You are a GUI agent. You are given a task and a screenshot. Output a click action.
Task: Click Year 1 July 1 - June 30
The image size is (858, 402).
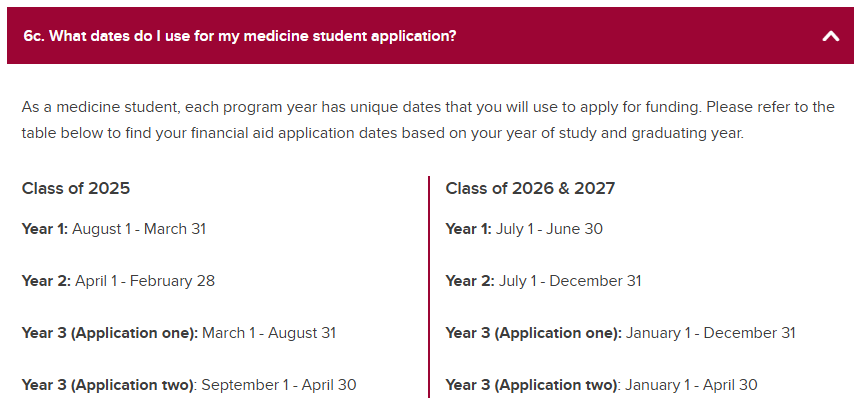tap(524, 229)
